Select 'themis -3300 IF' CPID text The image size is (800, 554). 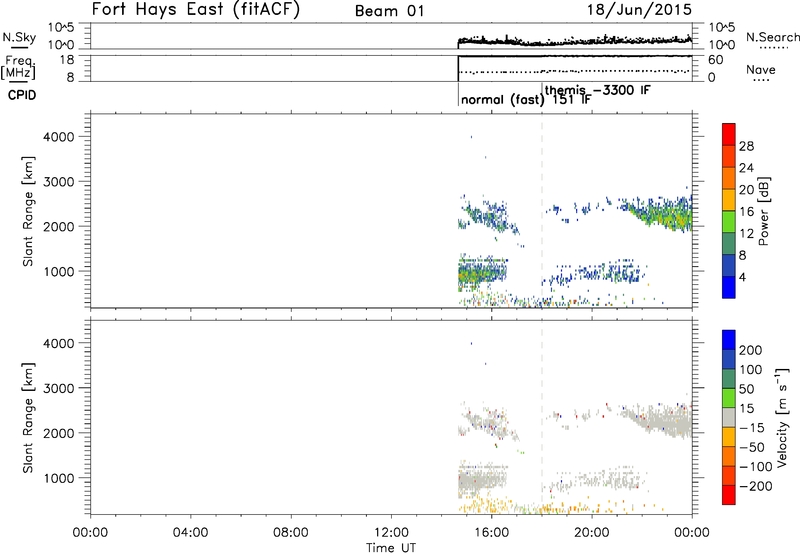click(x=597, y=90)
